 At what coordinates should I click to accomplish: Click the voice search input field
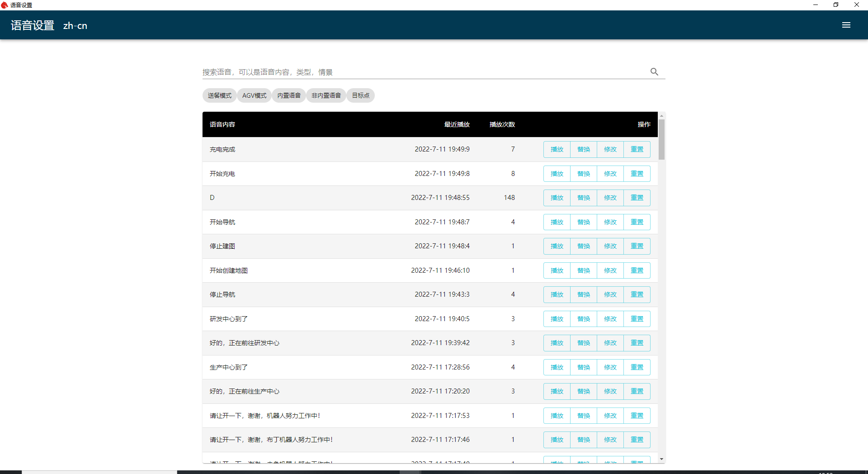click(423, 72)
